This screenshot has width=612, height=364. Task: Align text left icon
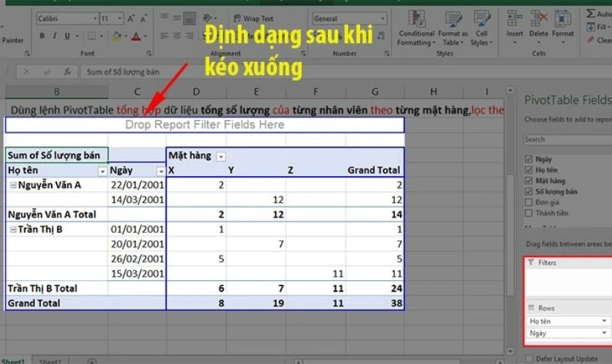click(x=165, y=36)
